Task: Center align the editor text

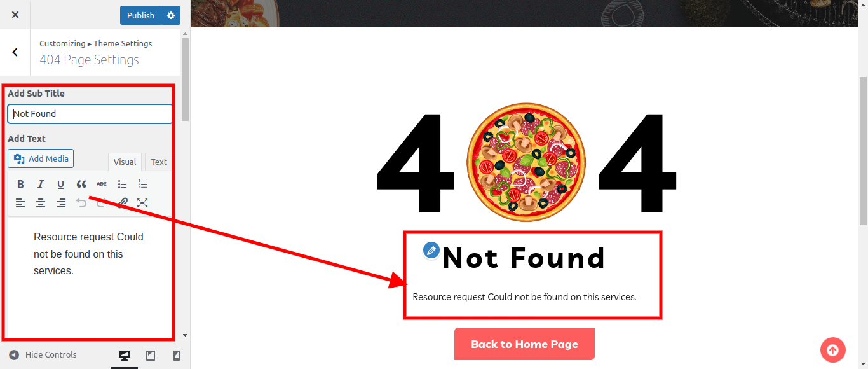Action: point(41,203)
